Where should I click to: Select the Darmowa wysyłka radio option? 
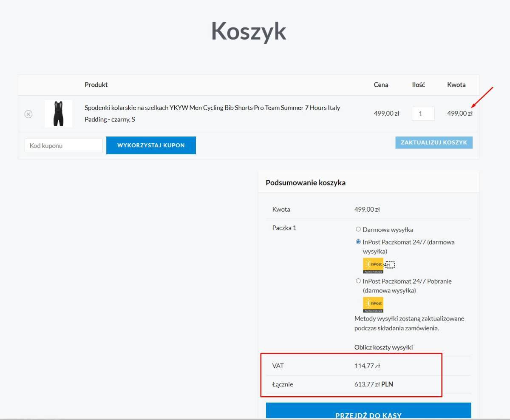[358, 230]
